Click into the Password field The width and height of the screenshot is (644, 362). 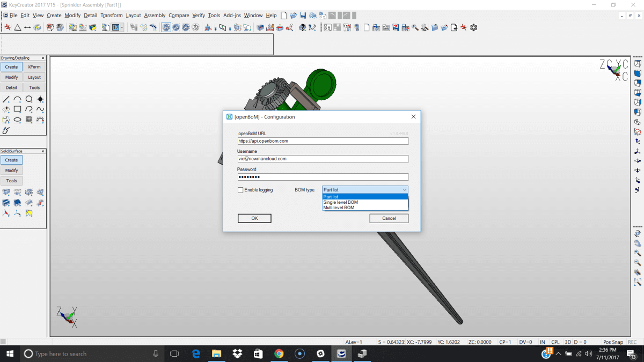323,177
